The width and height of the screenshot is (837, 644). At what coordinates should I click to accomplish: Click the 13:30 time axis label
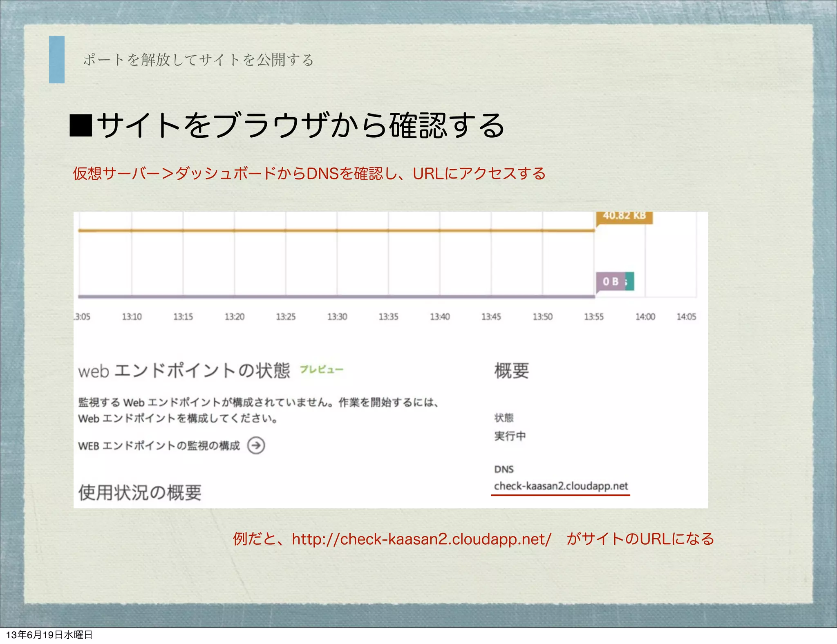pos(337,317)
